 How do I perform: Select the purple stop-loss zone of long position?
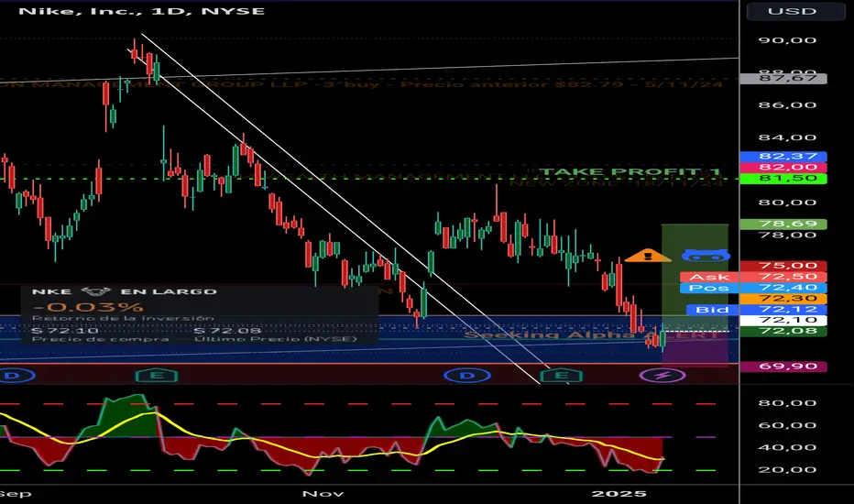(695, 349)
